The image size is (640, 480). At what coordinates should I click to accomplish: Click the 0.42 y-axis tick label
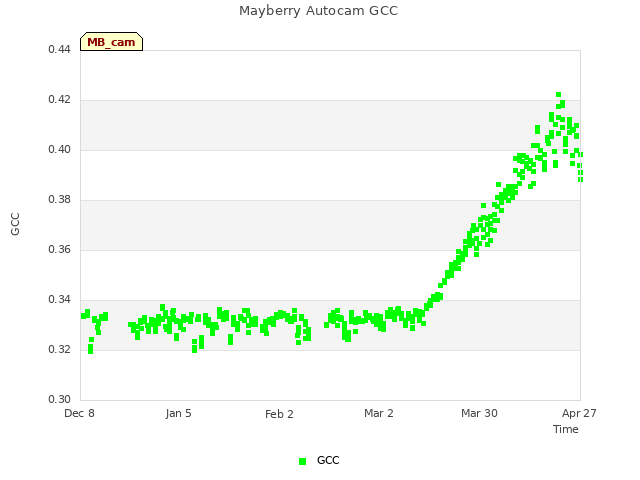(x=59, y=100)
